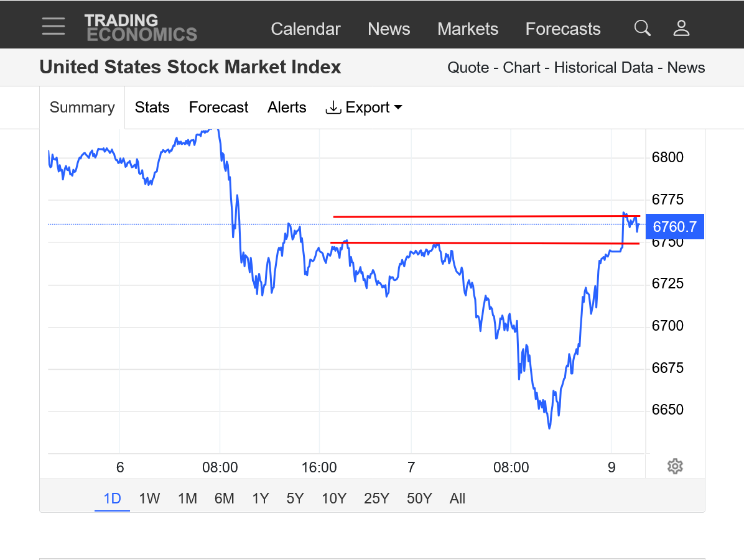The image size is (744, 560).
Task: Open Calendar in the top navigation
Action: click(x=305, y=29)
